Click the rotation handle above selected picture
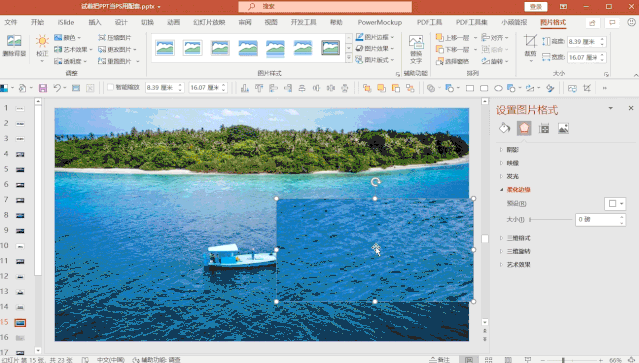639x363 pixels. tap(375, 182)
